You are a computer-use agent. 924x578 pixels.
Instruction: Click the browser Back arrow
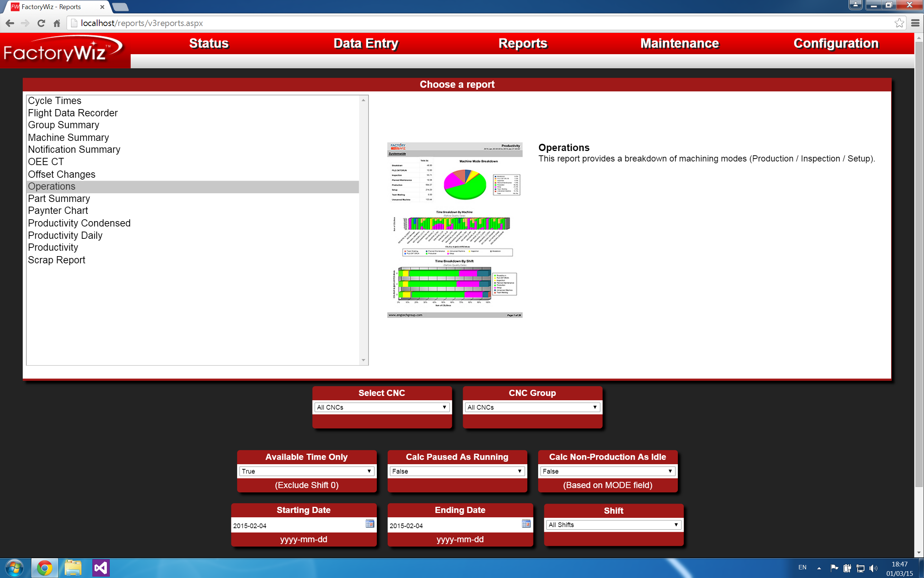pyautogui.click(x=10, y=23)
